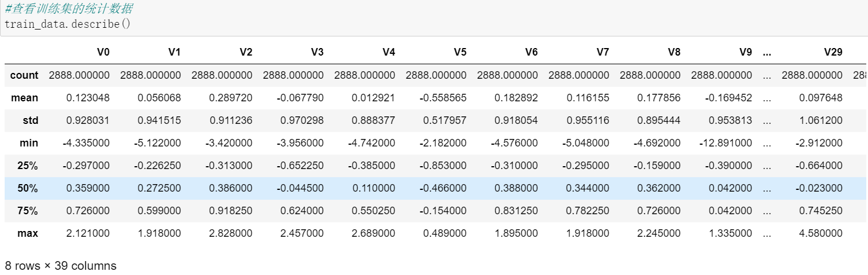This screenshot has height=275, width=868.
Task: Click 75% value 0.831250 in V6
Action: coord(516,211)
